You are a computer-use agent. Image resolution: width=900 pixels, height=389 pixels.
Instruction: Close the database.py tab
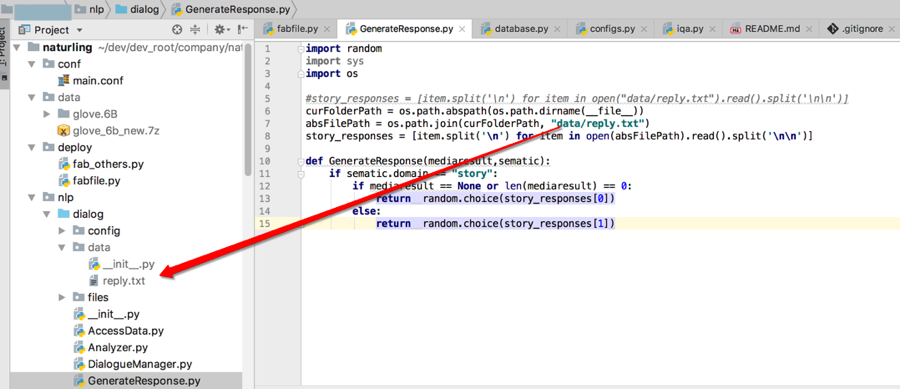[x=557, y=29]
